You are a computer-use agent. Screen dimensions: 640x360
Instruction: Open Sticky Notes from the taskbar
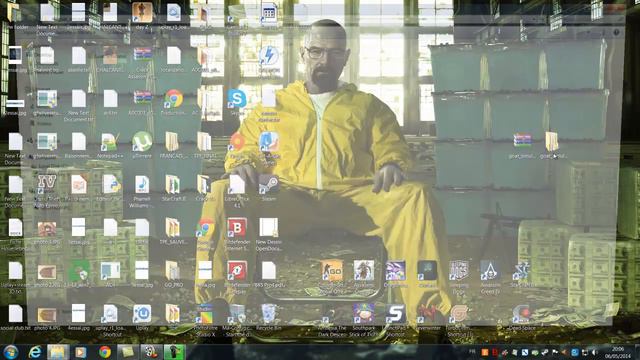coord(128,352)
